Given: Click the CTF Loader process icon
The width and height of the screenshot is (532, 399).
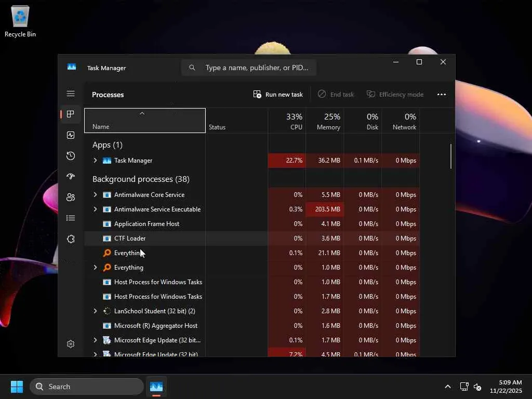Looking at the screenshot, I should coord(107,238).
